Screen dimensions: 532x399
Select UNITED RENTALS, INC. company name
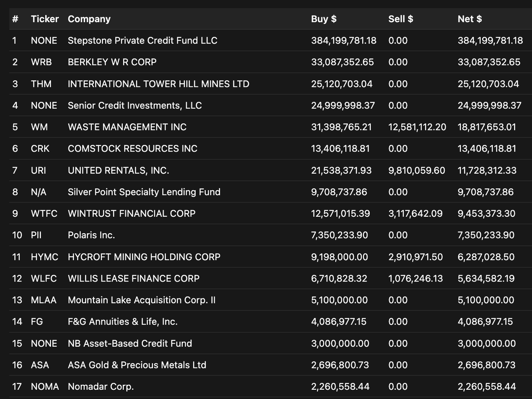(118, 170)
